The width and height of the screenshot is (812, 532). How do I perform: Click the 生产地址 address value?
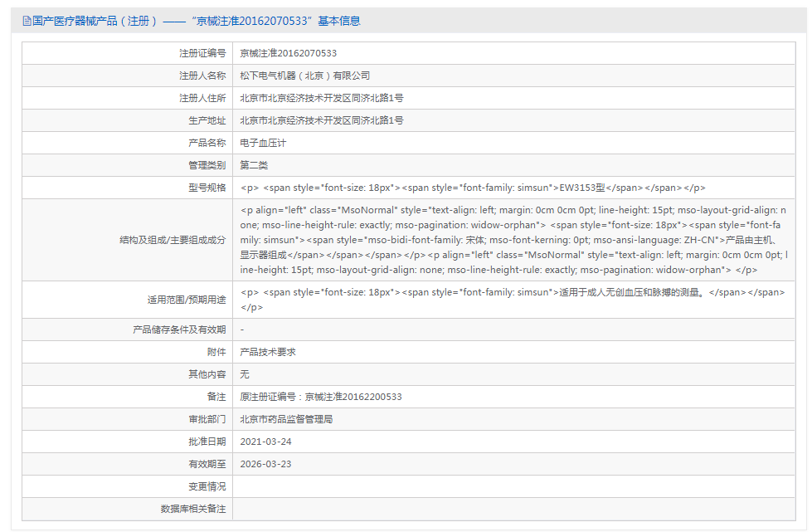tap(321, 120)
